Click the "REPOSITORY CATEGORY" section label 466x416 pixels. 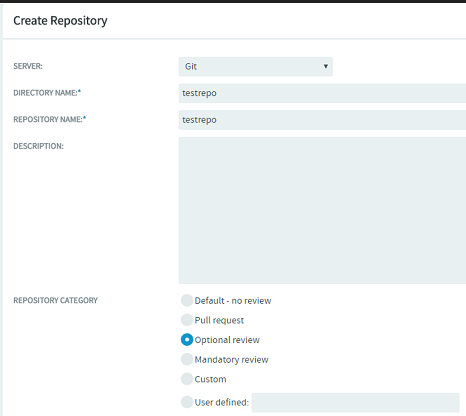click(x=55, y=300)
